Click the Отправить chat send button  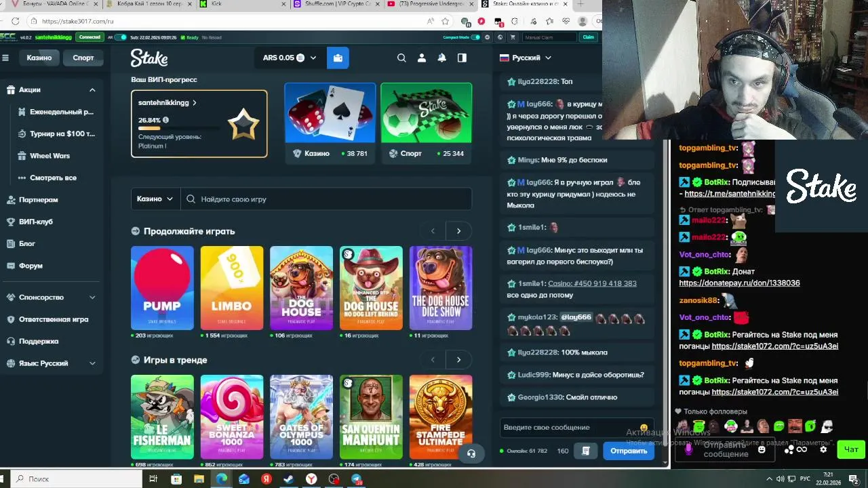click(x=629, y=451)
